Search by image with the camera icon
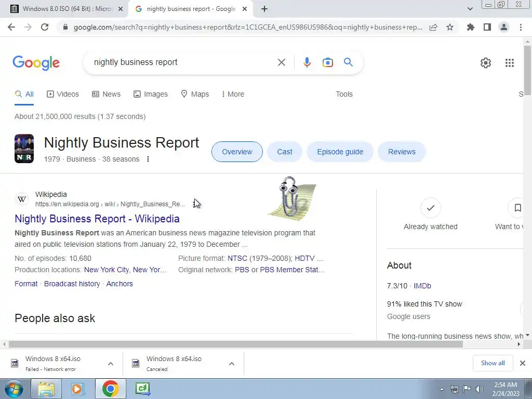The image size is (532, 399). click(x=328, y=62)
